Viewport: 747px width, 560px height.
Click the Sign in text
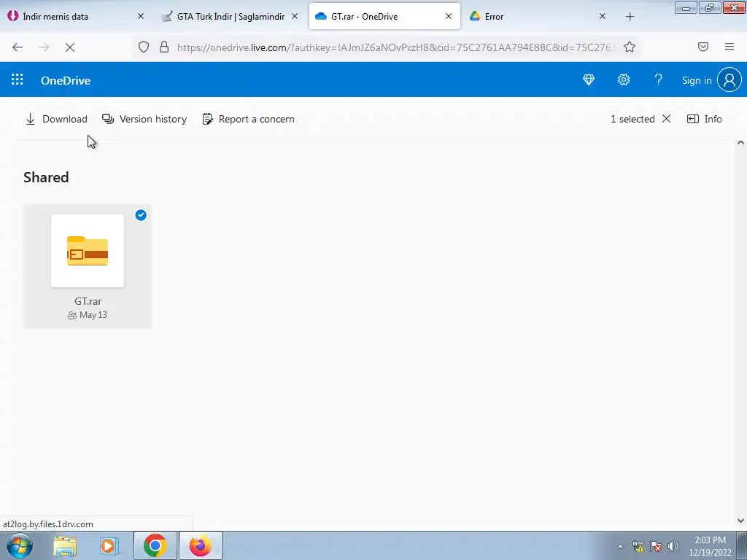click(x=697, y=80)
